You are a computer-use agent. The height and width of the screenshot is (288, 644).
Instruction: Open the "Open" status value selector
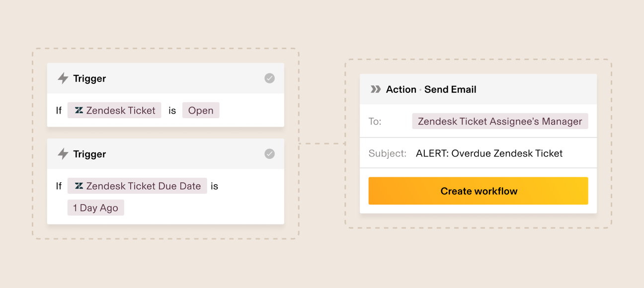pos(201,111)
